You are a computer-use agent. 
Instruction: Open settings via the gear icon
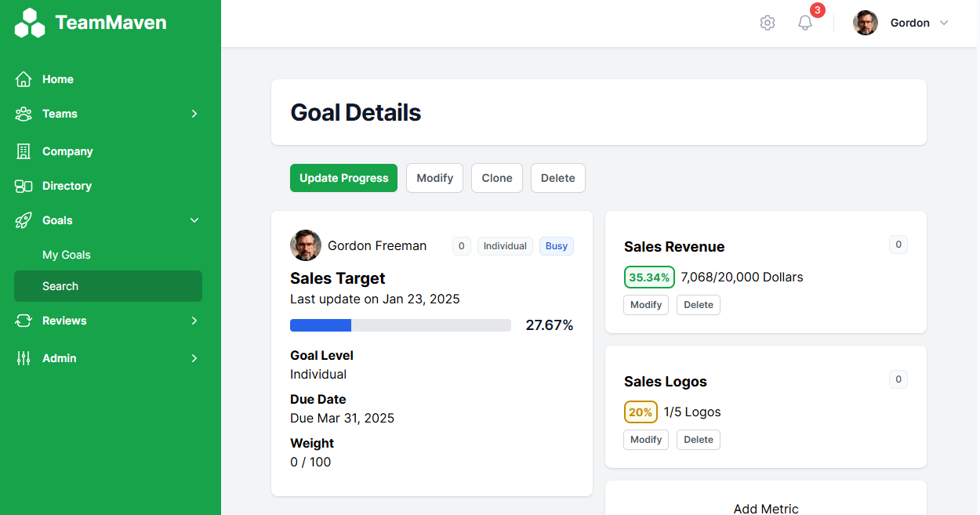point(768,23)
